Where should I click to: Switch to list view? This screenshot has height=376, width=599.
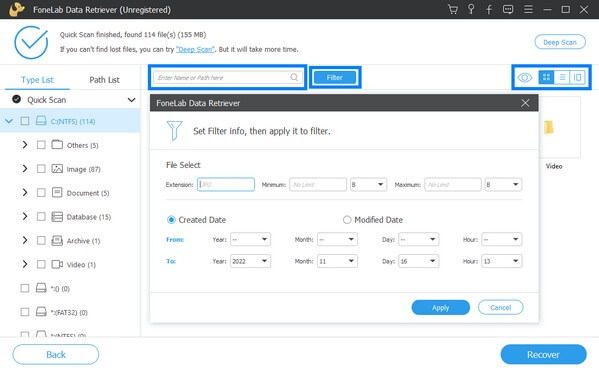pyautogui.click(x=562, y=77)
